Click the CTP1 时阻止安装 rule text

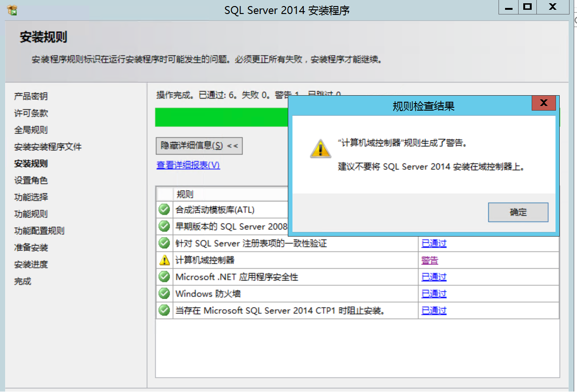pyautogui.click(x=280, y=310)
